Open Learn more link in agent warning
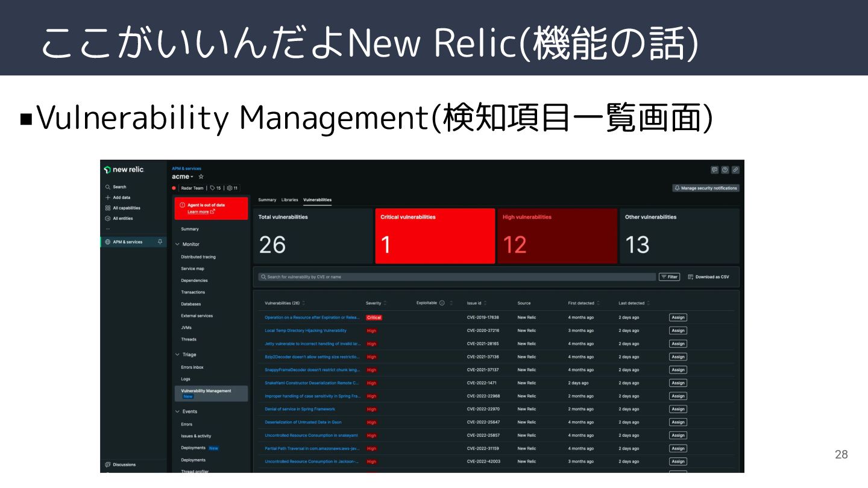Screen dimensions: 868x488 201,212
